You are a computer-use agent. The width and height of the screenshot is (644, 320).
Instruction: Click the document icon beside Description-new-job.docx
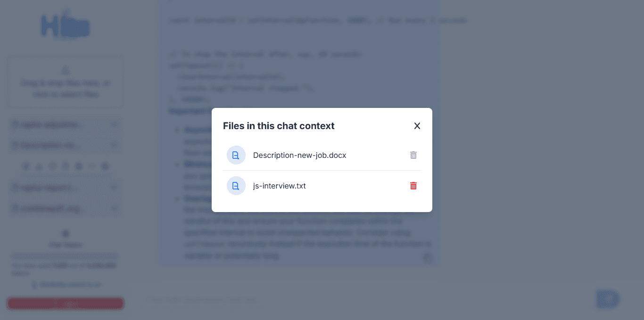click(x=236, y=155)
